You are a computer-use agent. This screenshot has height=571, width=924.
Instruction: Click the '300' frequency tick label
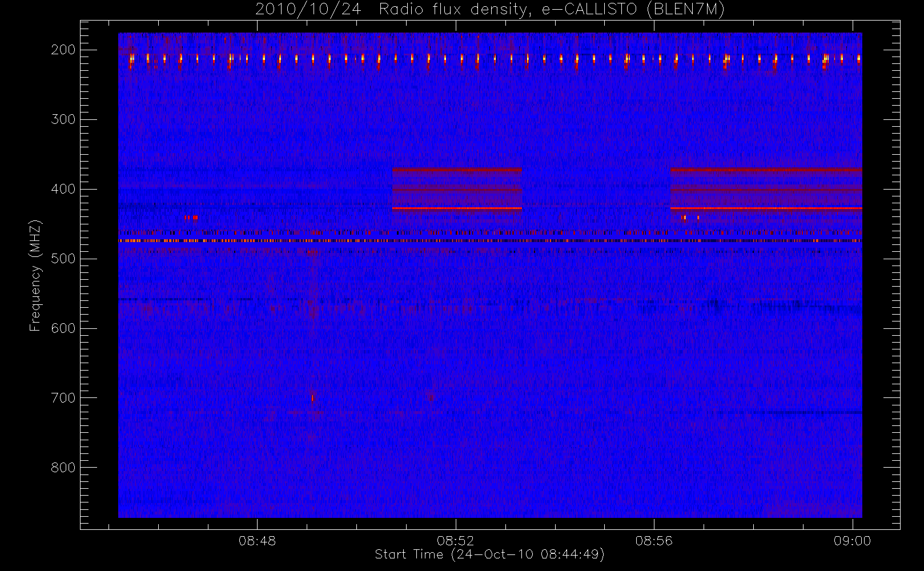click(x=63, y=119)
